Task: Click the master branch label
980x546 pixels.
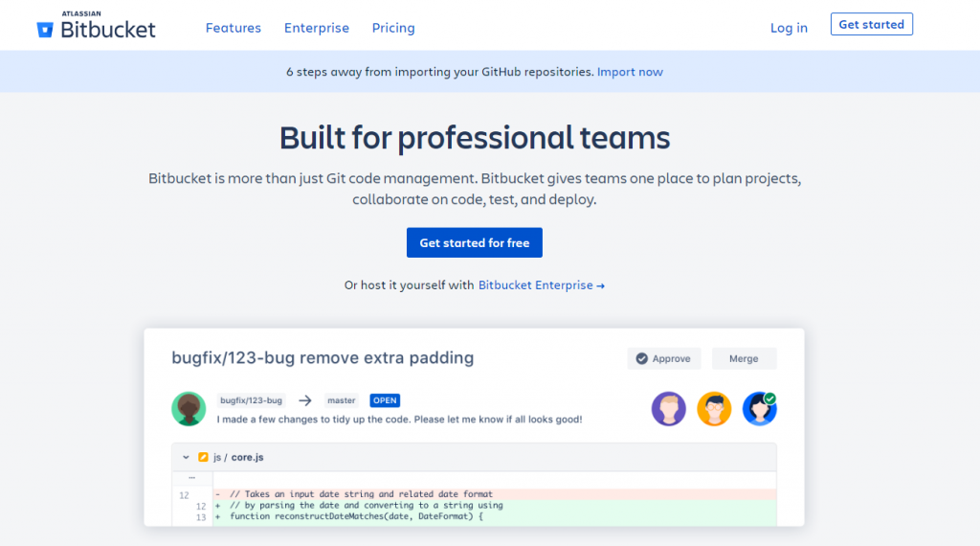Action: tap(342, 400)
